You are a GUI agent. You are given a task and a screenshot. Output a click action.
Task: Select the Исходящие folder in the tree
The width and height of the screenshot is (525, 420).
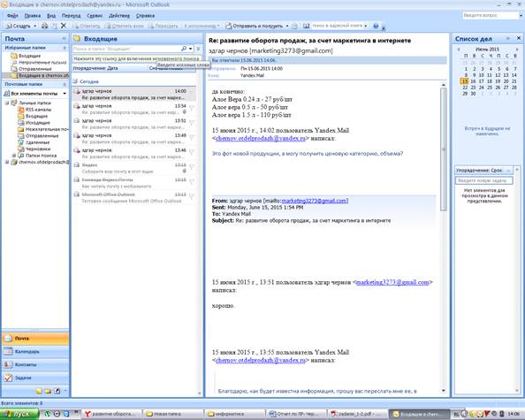pyautogui.click(x=37, y=123)
